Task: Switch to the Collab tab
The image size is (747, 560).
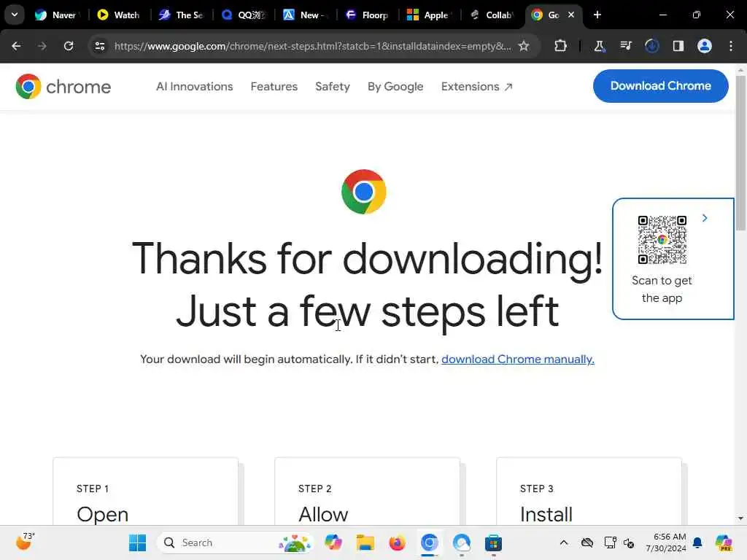Action: tap(492, 15)
